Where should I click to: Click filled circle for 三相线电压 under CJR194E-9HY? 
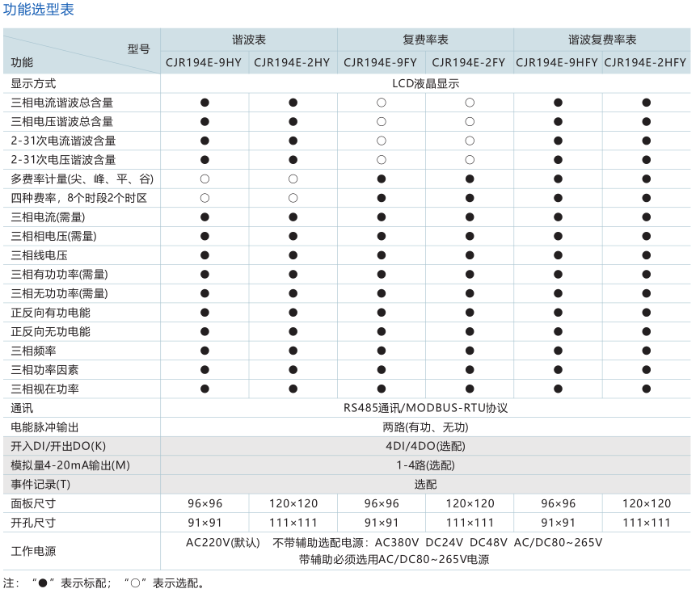205,255
